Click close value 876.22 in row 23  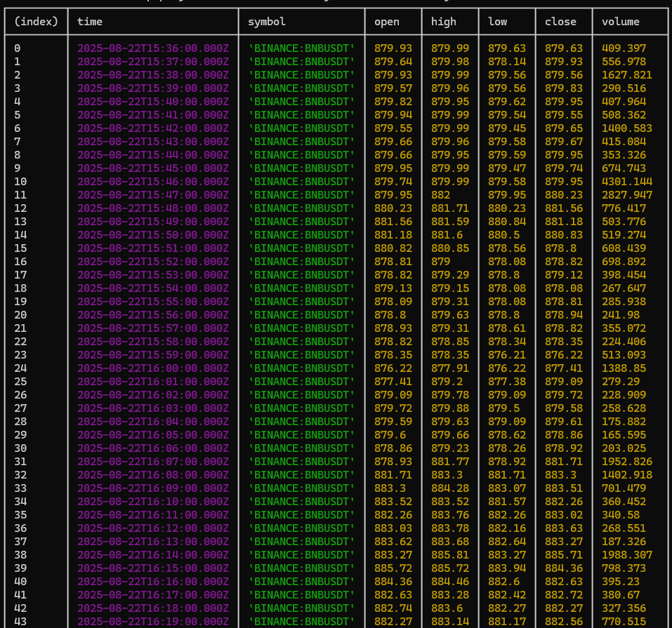564,355
